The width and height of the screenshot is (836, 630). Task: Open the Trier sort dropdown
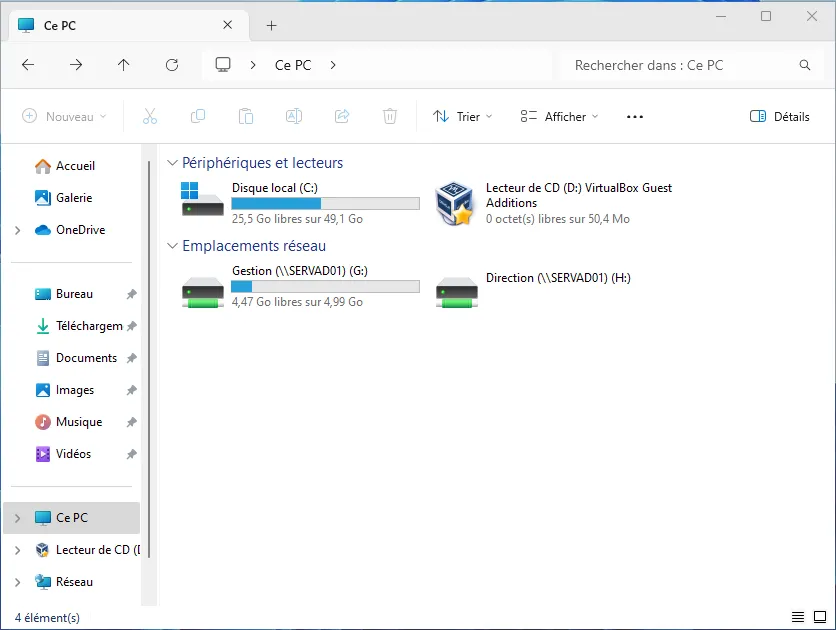point(463,116)
